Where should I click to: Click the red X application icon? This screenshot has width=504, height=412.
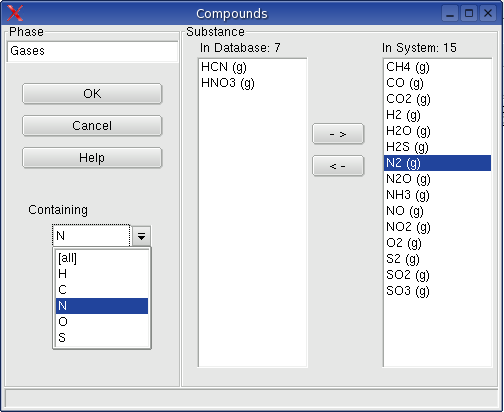click(15, 13)
